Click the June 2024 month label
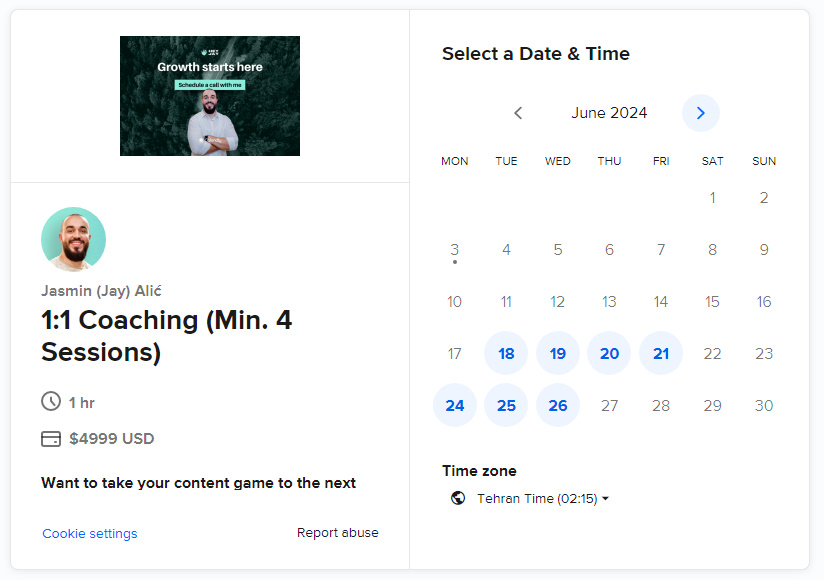824x580 pixels. click(609, 113)
